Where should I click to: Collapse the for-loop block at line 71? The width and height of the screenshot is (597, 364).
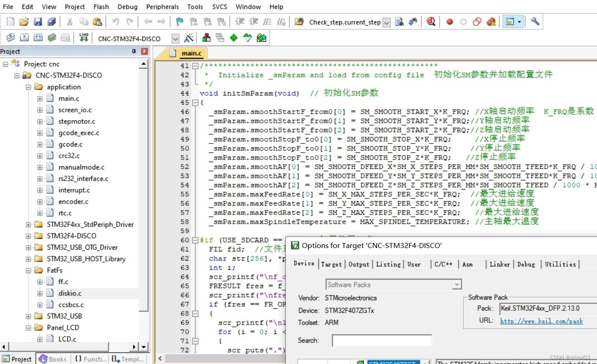coord(196,341)
